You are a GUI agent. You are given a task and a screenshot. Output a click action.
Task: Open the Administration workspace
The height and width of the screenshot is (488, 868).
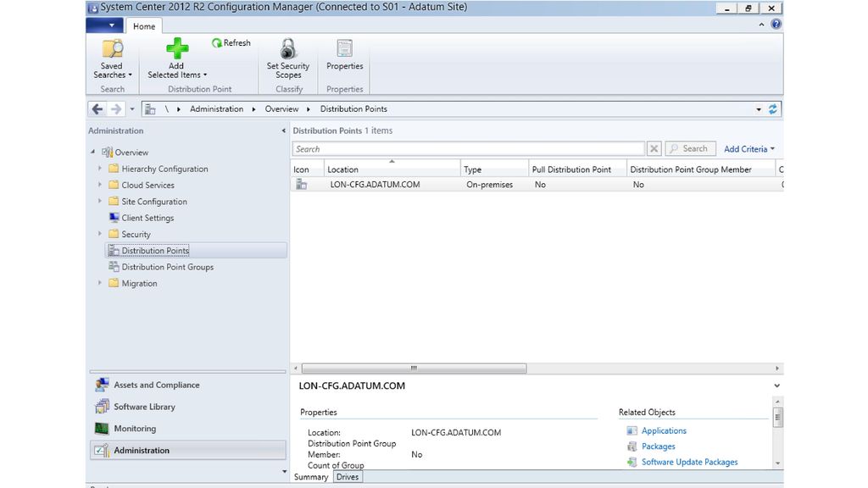pyautogui.click(x=188, y=451)
